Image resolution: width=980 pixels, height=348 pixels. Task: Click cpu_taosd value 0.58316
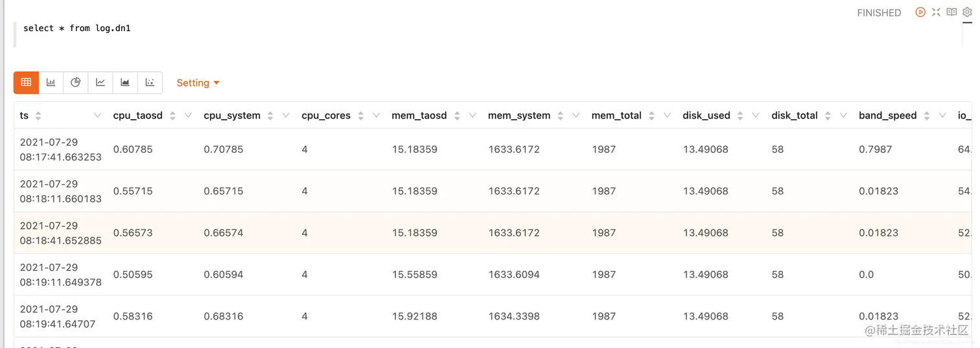(x=133, y=316)
